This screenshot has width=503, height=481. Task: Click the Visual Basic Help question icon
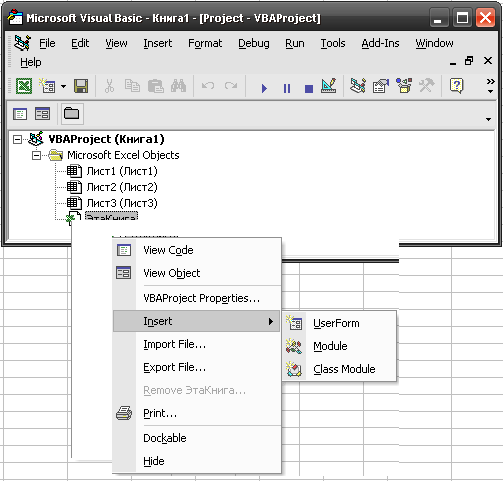point(457,86)
